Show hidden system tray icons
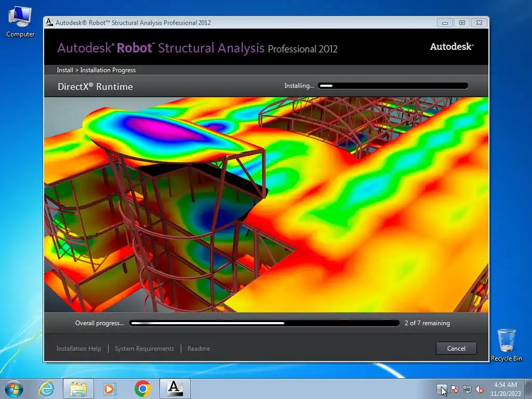532x399 pixels. pos(442,390)
